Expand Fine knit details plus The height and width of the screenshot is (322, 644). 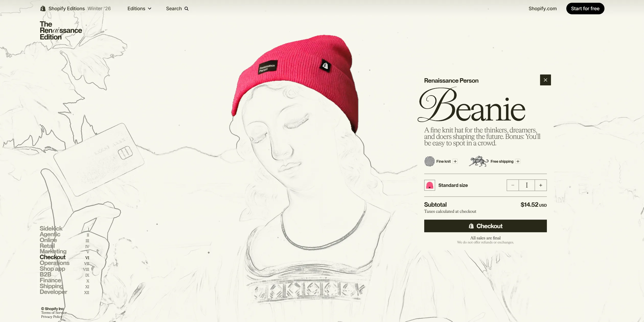click(x=455, y=161)
